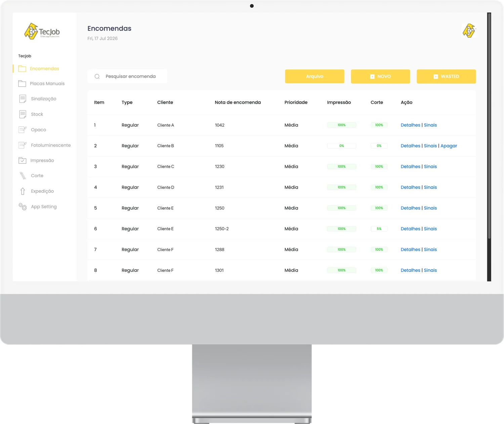Open the Expedição upward arrow icon
The image size is (504, 424).
tap(23, 191)
